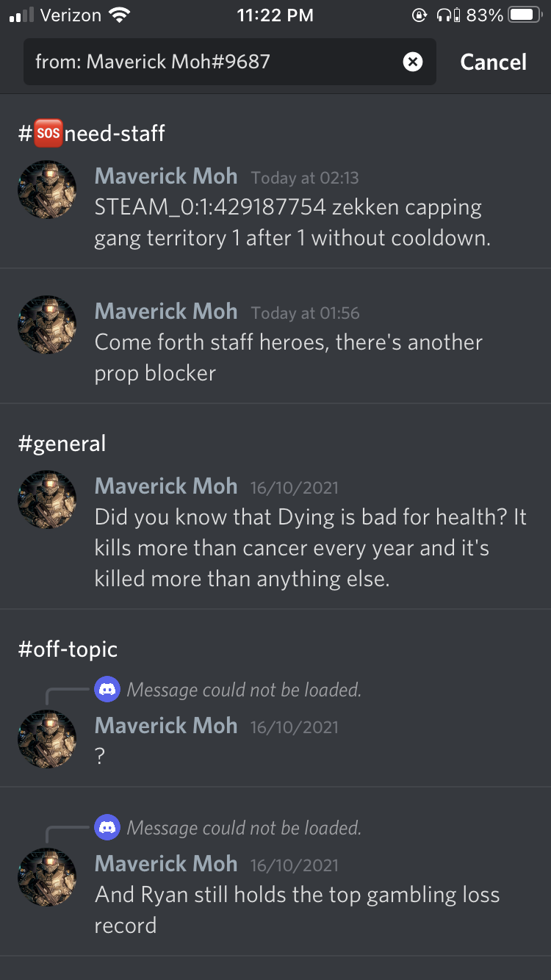Tap the avatar beside the question mark message
This screenshot has width=551, height=980.
[47, 739]
